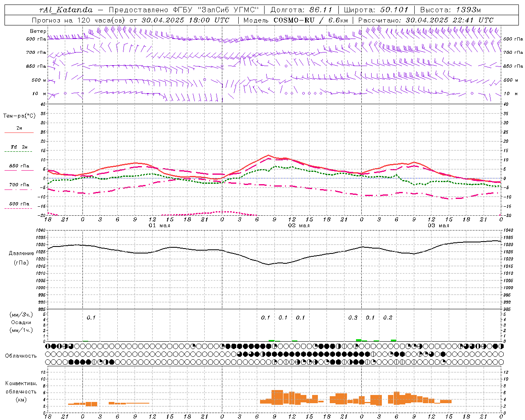Viewport: 525px width, 420px height.
Task: Click the station name rAi_Katanda in header
Action: point(66,10)
